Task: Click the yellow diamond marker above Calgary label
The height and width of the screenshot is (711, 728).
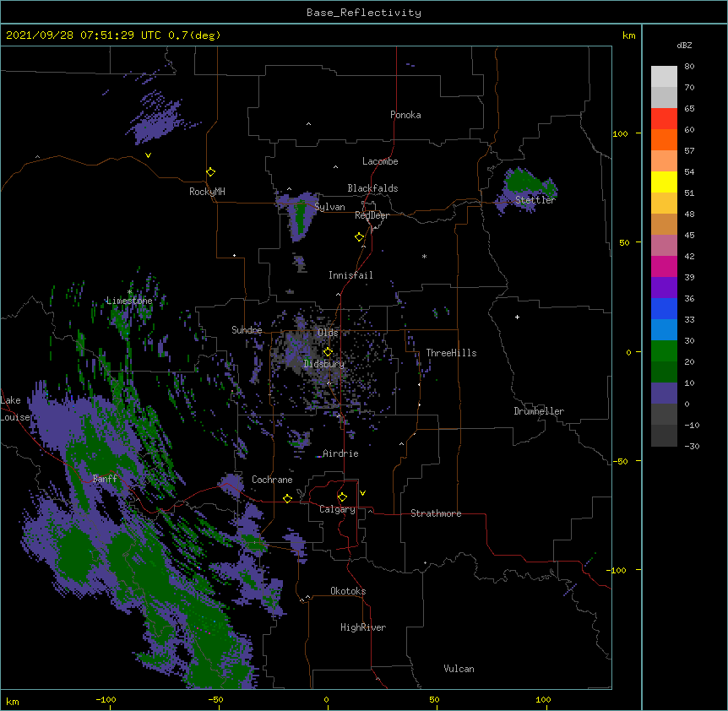Action: (342, 497)
